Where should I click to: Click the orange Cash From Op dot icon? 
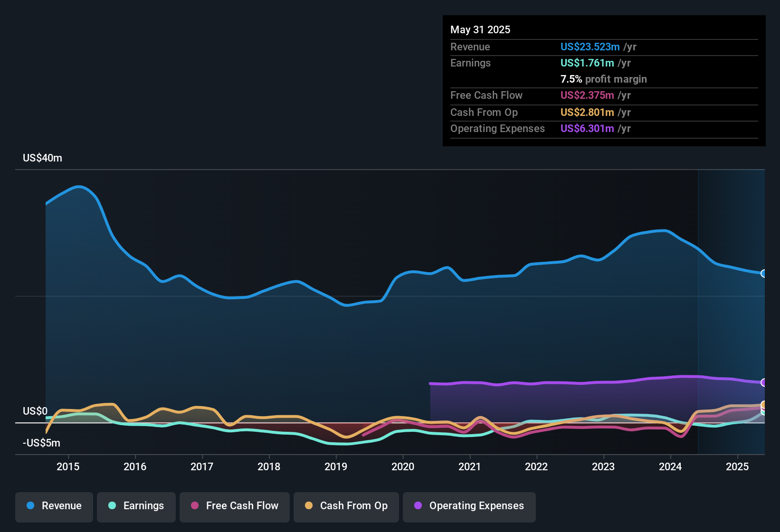tap(309, 506)
